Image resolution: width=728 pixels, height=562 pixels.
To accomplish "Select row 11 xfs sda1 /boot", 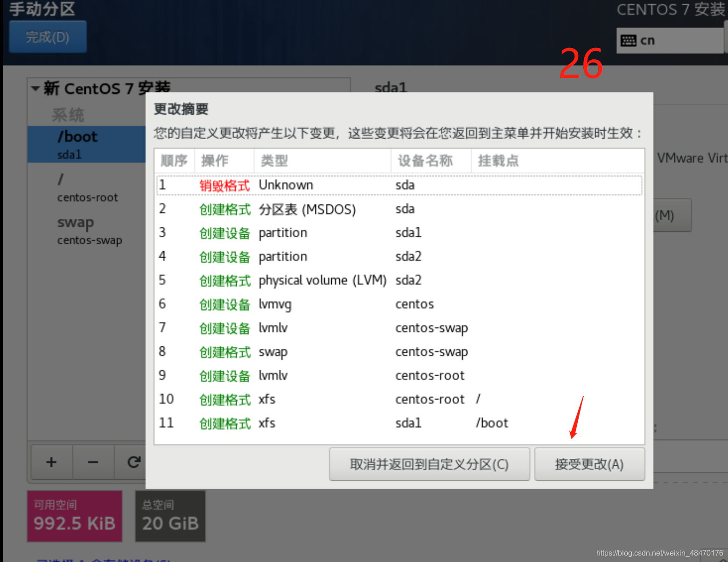I will [399, 423].
